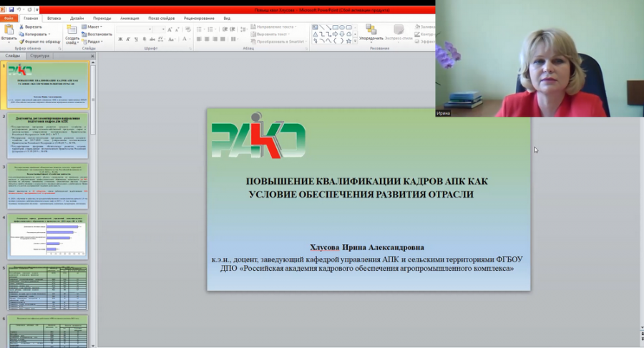644x348 pixels.
Task: Open the Структура outline pane tab
Action: pos(40,55)
